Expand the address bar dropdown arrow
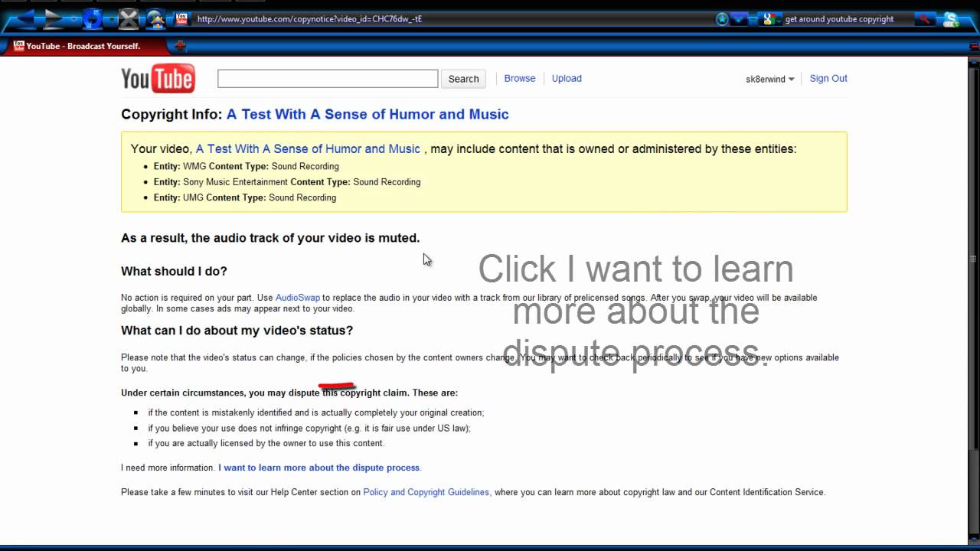This screenshot has width=980, height=551. (739, 19)
